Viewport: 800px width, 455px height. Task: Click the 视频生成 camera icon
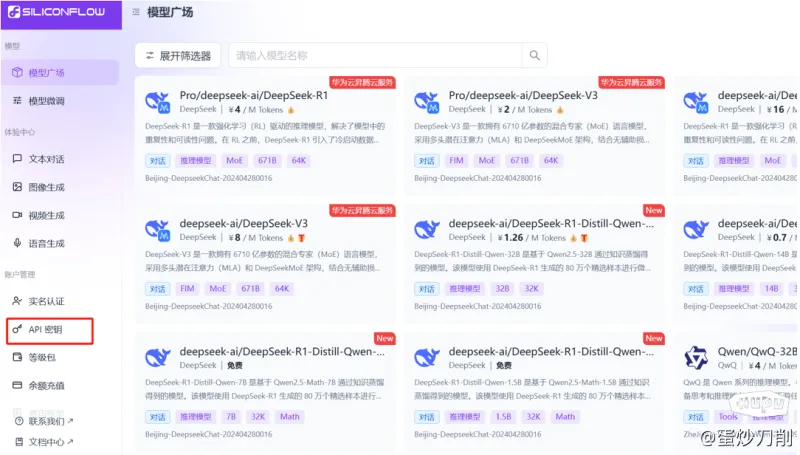(x=17, y=215)
